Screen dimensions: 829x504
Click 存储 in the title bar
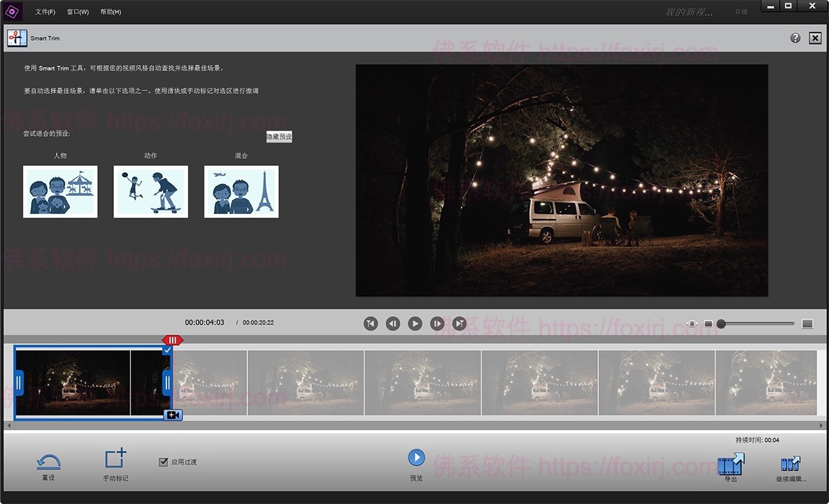pos(742,11)
